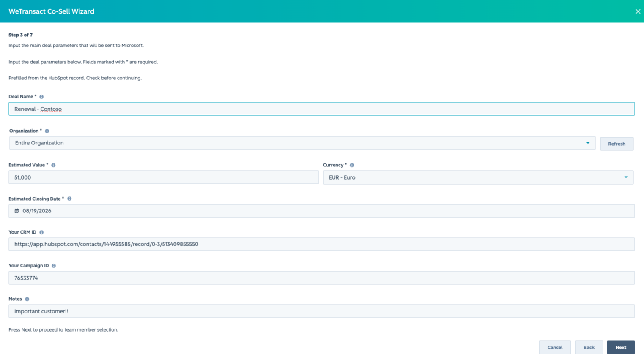Show the Organization field info tooltip icon
Screen dimensions: 644x362
pyautogui.click(x=47, y=131)
